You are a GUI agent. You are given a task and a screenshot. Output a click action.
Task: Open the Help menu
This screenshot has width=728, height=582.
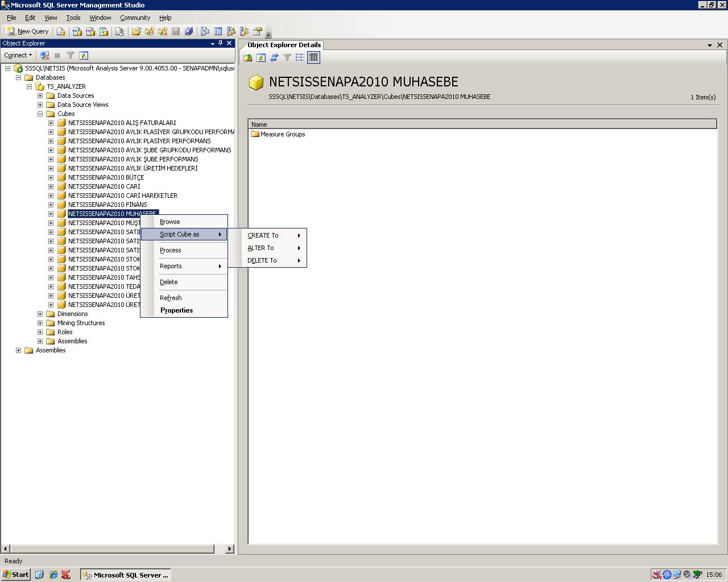tap(166, 18)
